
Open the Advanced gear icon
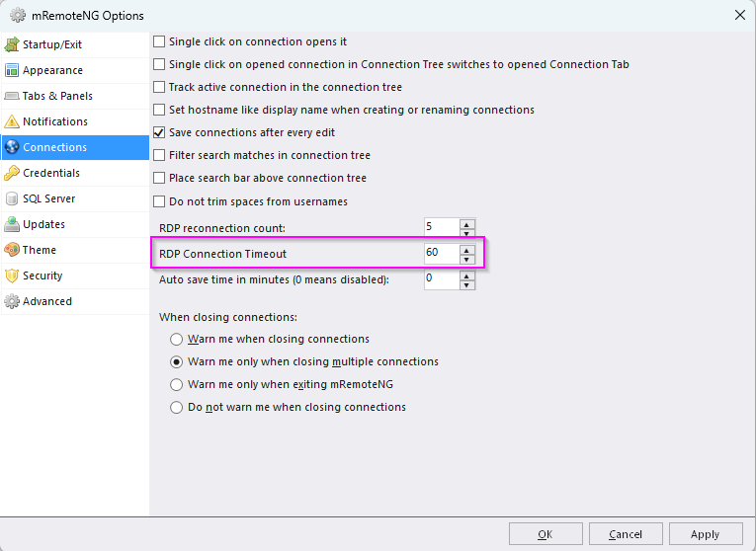[x=12, y=301]
